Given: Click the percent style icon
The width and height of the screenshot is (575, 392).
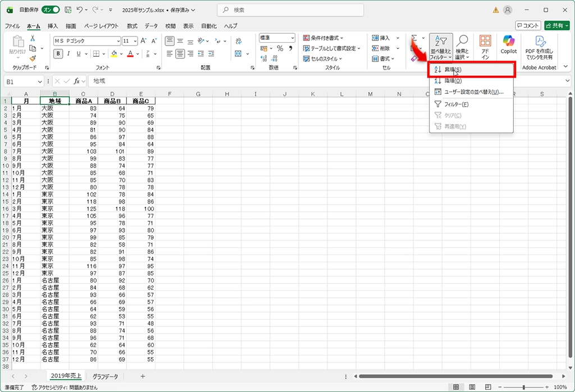Looking at the screenshot, I should tap(280, 49).
